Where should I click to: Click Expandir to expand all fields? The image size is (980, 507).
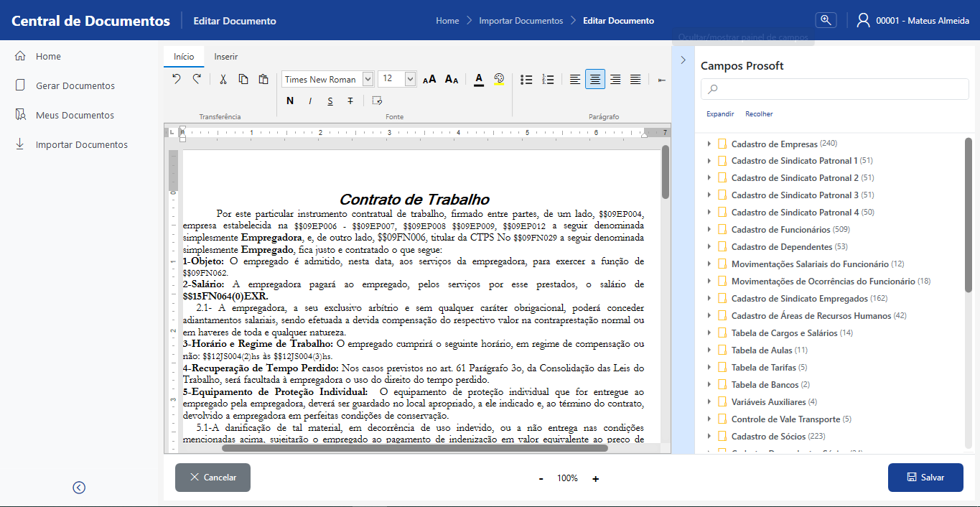point(720,114)
